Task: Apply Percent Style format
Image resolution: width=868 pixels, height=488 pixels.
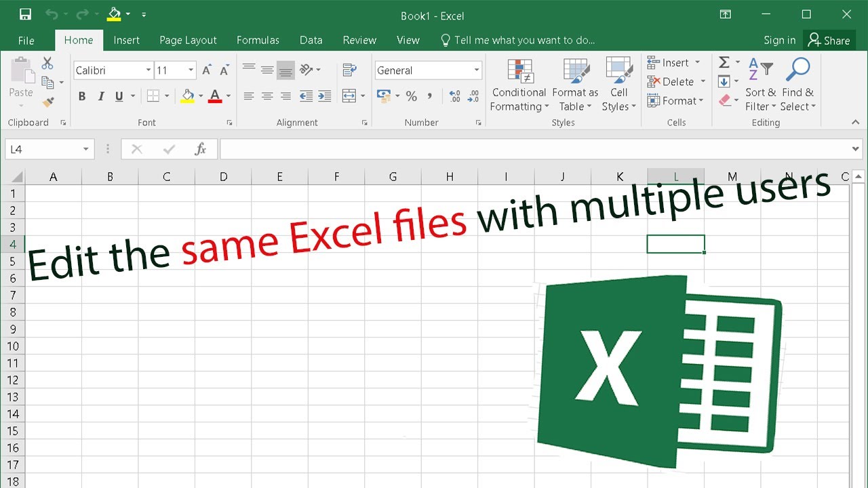Action: click(x=412, y=96)
